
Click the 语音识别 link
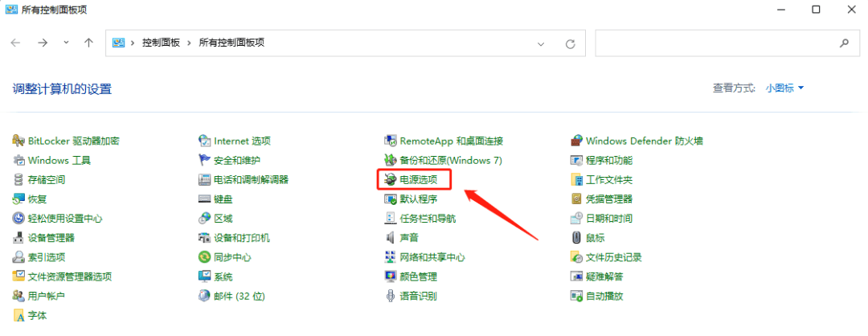coord(419,296)
